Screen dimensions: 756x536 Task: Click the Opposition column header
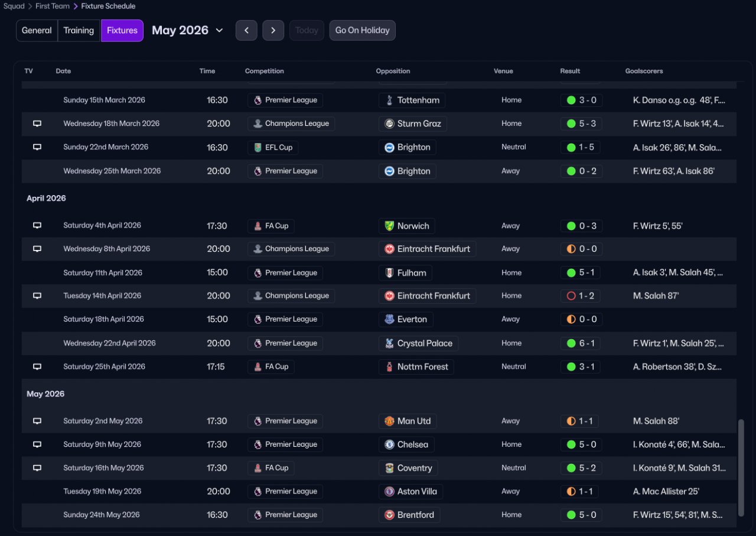(393, 71)
